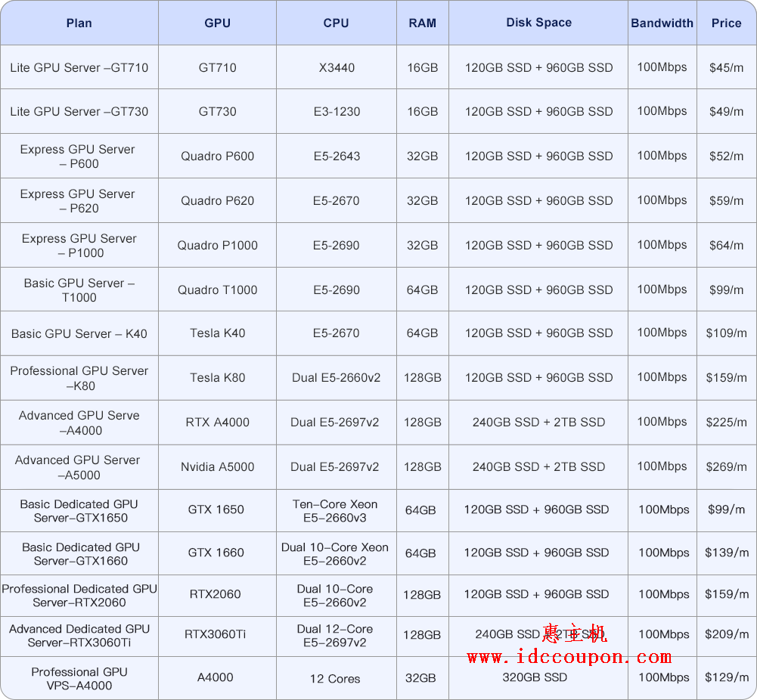Click the Quadro P620 GPU cell
This screenshot has width=757, height=700.
point(217,200)
